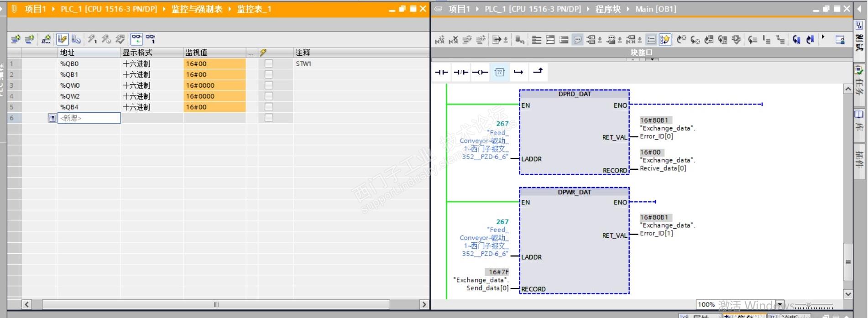Click Monitor all glasses icon
This screenshot has width=868, height=318.
pyautogui.click(x=136, y=39)
